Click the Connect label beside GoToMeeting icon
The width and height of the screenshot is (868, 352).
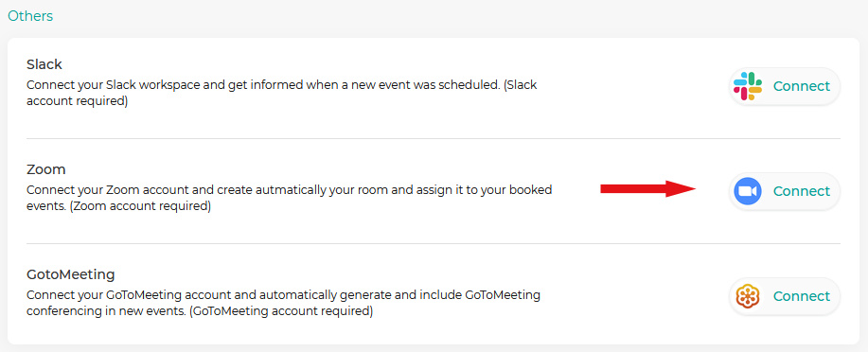coord(801,296)
